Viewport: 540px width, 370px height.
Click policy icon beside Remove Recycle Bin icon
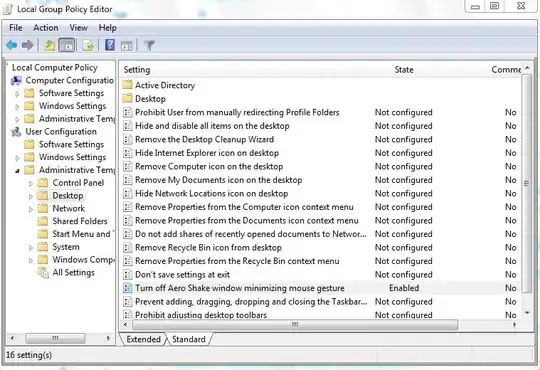coord(127,248)
